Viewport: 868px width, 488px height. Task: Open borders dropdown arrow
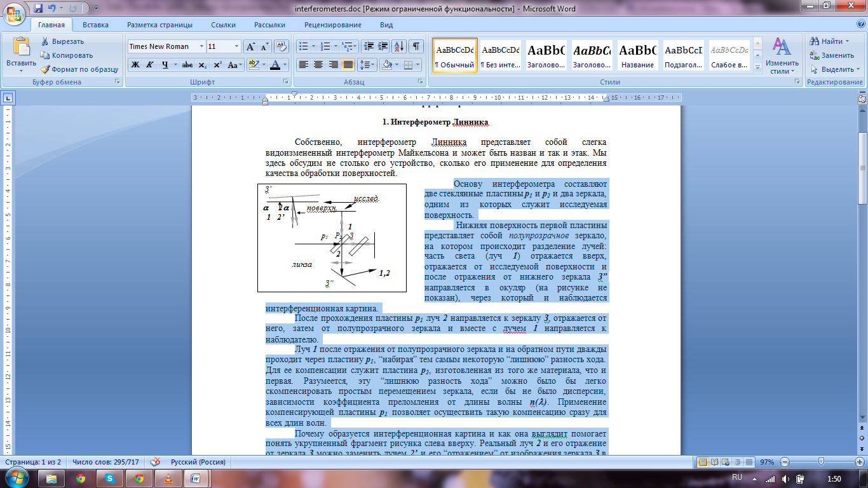[x=417, y=65]
